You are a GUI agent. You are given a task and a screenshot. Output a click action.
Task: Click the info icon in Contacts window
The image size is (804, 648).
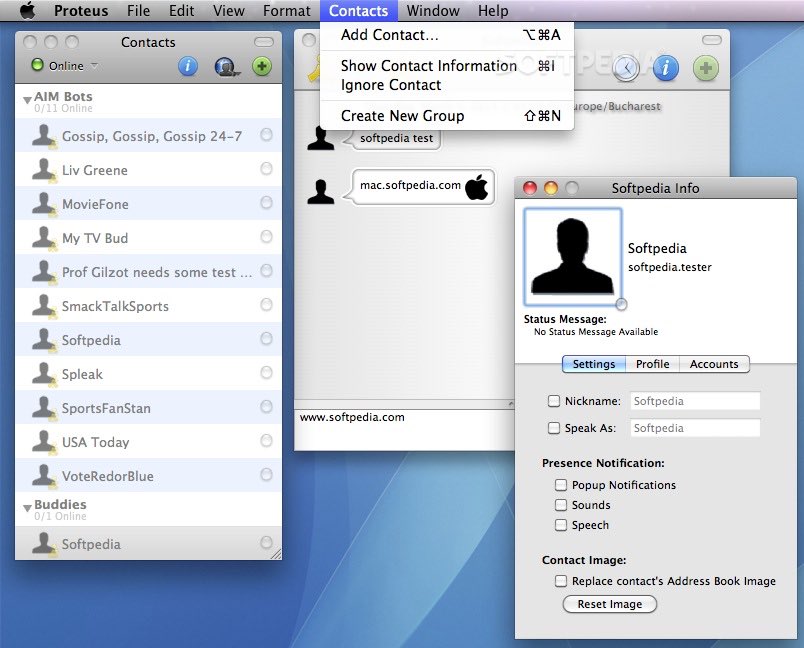(x=188, y=66)
